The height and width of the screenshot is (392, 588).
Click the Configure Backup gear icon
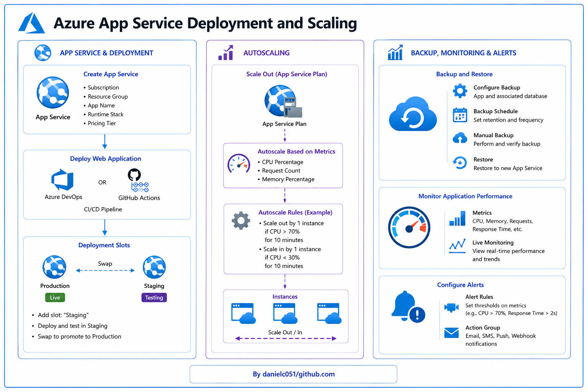click(x=460, y=91)
